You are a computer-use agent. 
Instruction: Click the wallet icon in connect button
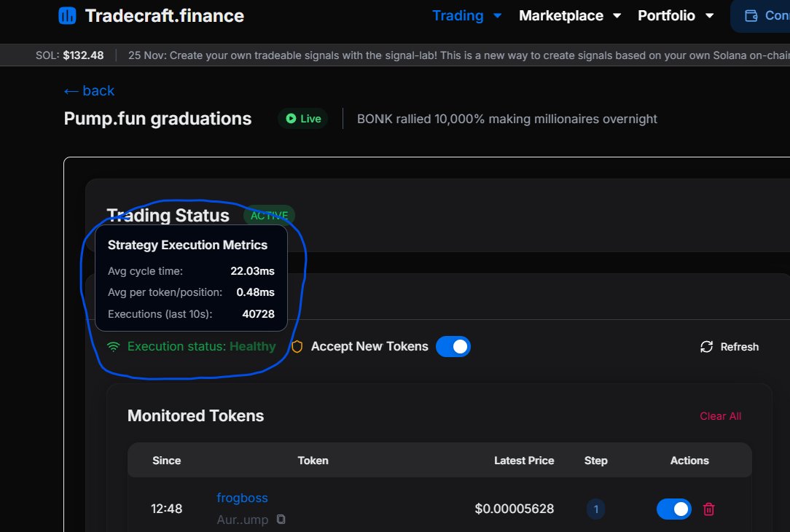tap(751, 16)
